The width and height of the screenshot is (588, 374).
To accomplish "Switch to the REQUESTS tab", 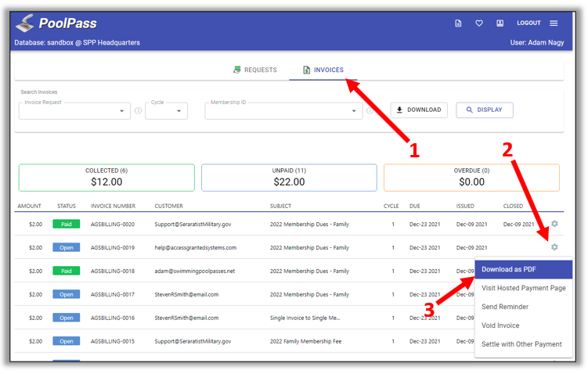I will [x=255, y=70].
